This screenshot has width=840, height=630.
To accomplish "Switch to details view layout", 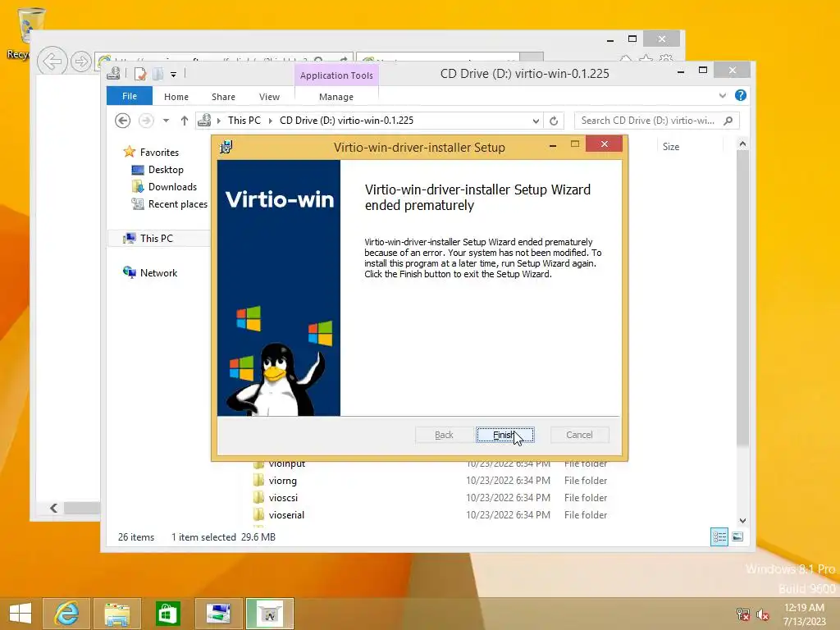I will coord(719,536).
